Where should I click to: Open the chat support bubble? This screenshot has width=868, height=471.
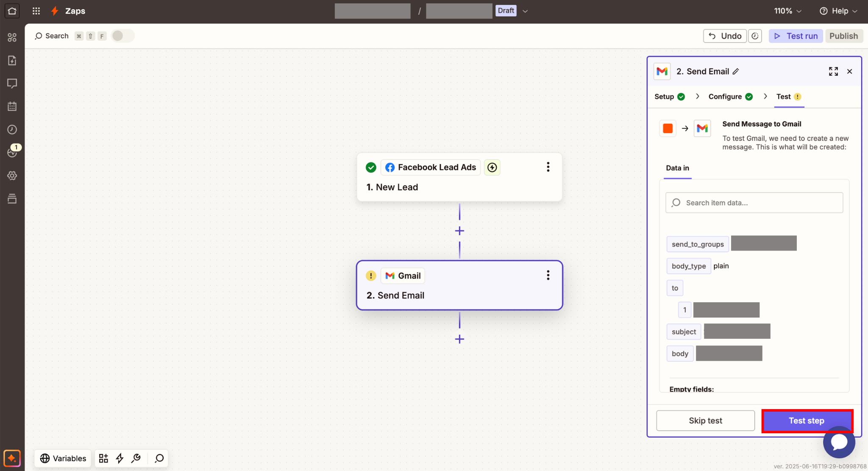click(839, 442)
